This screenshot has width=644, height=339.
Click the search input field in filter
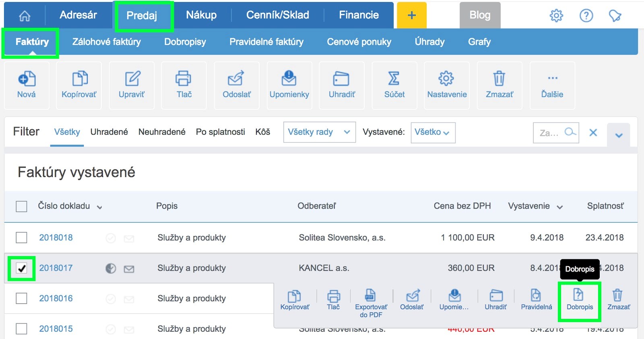[549, 133]
